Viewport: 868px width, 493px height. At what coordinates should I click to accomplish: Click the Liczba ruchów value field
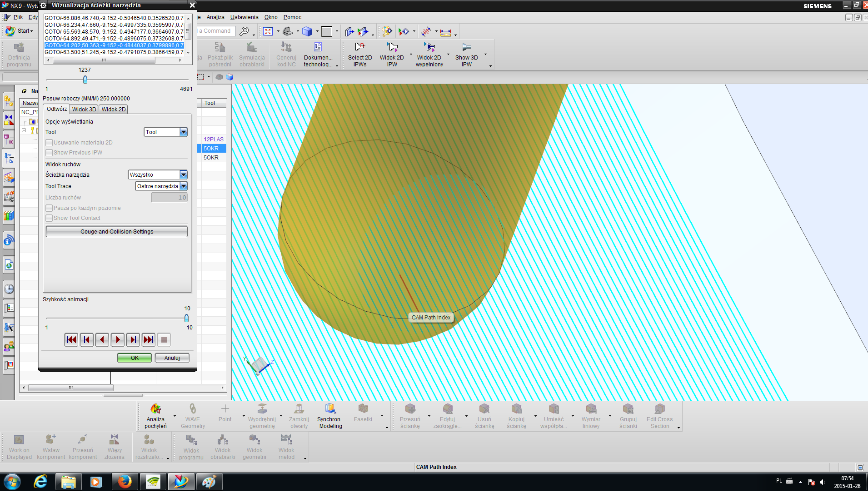[169, 198]
